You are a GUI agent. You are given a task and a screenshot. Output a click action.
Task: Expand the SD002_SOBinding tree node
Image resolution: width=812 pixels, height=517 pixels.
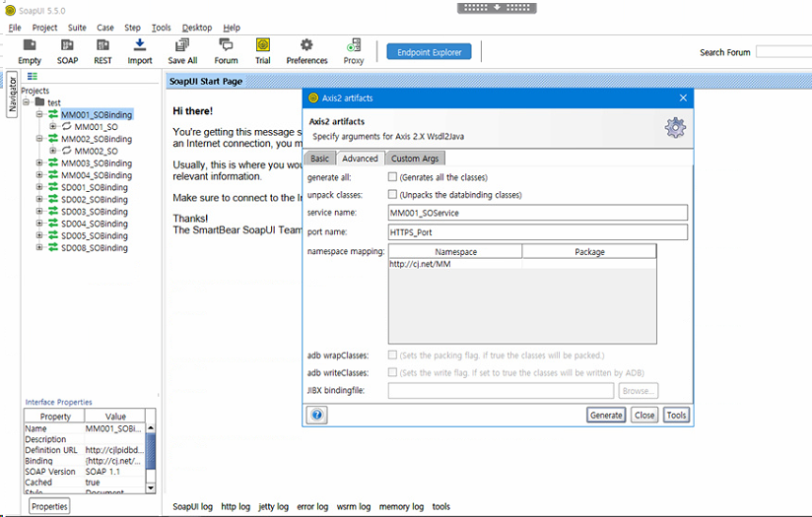tap(38, 199)
